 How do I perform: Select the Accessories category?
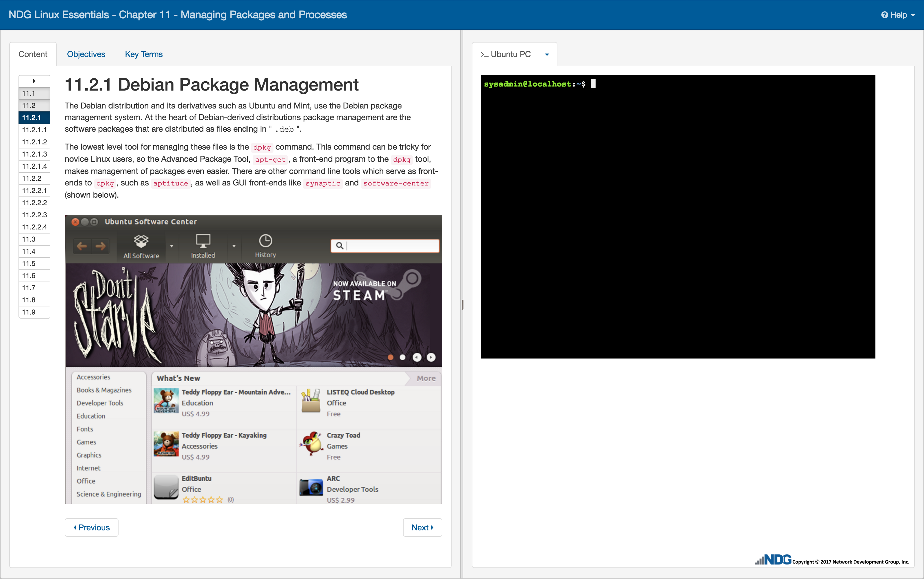point(93,377)
